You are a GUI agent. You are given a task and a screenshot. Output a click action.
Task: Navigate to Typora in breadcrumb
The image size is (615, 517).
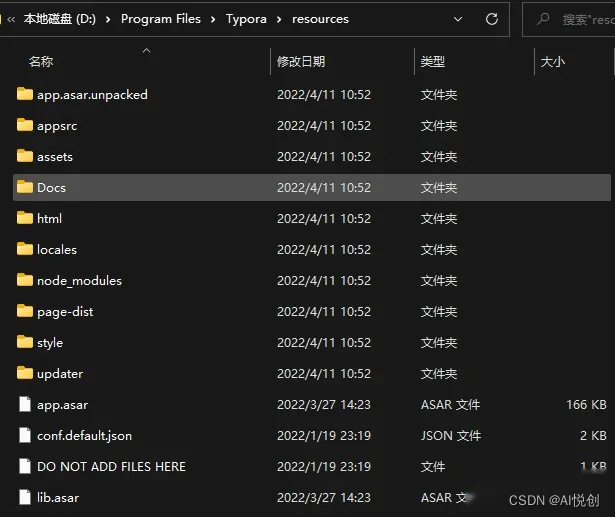coord(246,19)
